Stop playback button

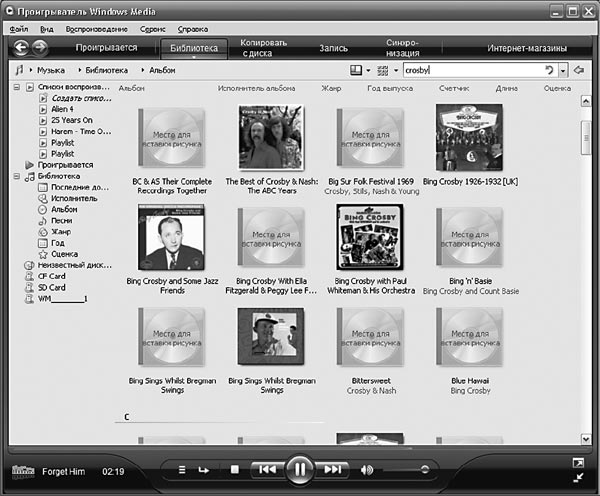click(235, 470)
